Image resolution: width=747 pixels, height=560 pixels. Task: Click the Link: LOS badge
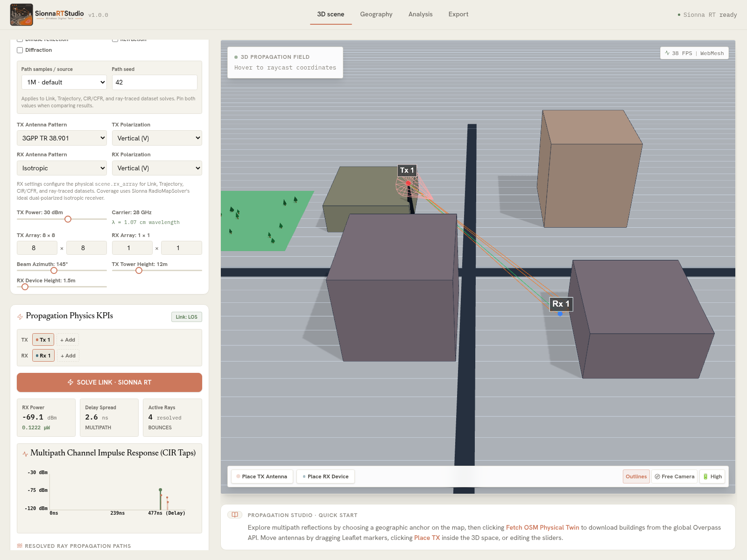(187, 317)
